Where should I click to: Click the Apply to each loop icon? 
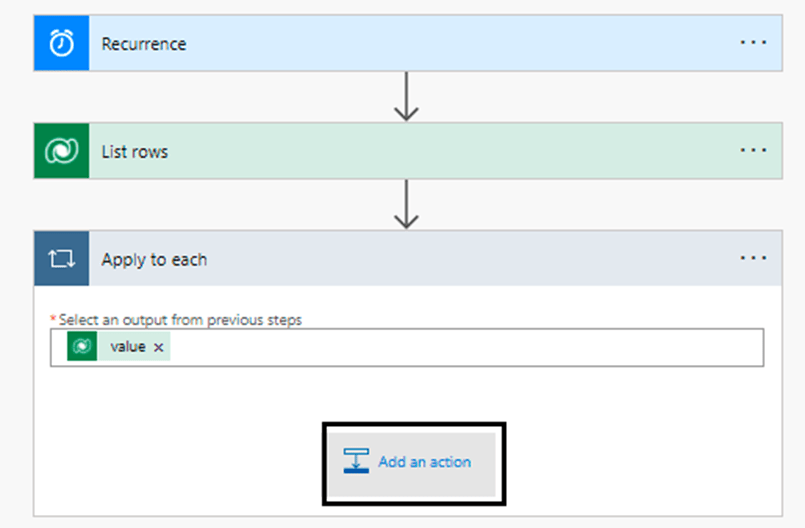click(x=61, y=259)
